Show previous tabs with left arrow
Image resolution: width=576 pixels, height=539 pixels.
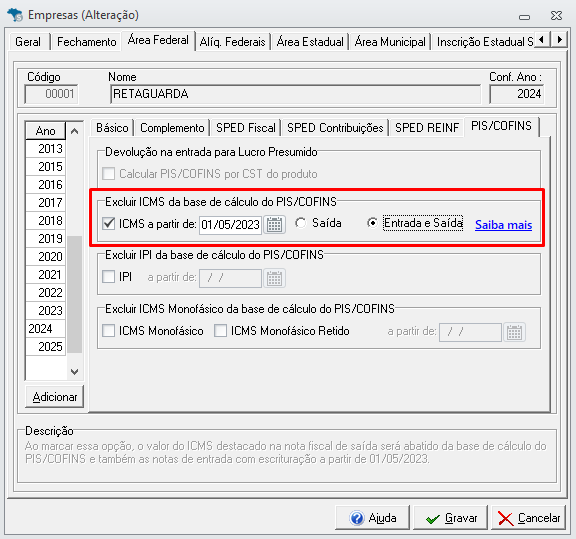[541, 39]
